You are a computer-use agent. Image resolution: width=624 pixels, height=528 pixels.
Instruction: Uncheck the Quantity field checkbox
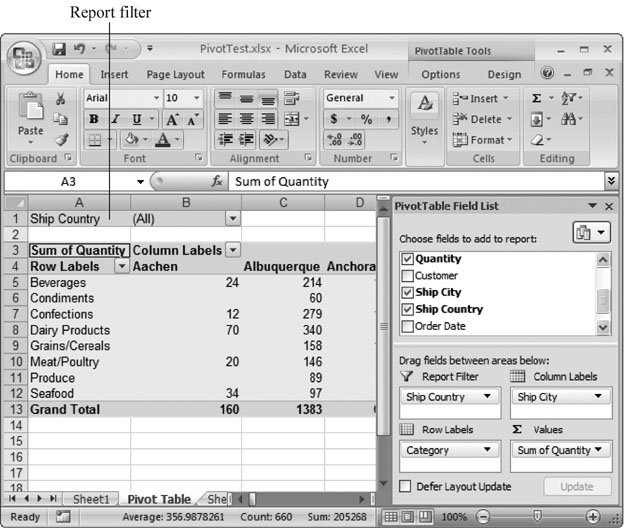(x=406, y=259)
